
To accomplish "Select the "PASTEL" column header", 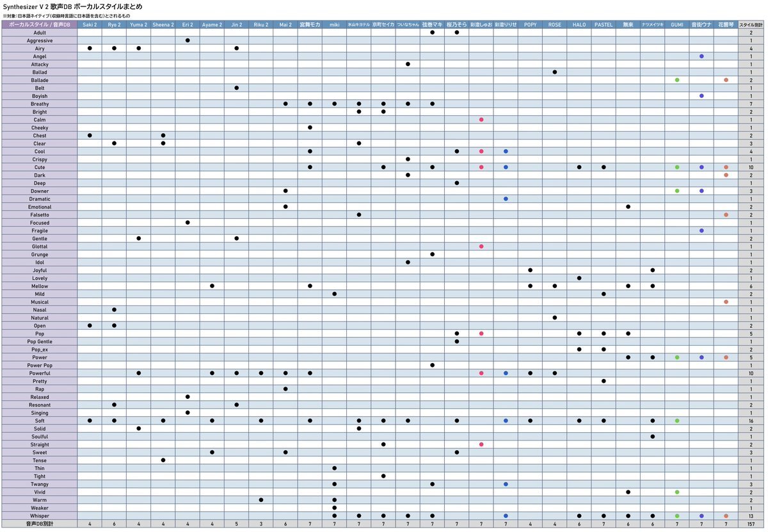I will click(604, 24).
